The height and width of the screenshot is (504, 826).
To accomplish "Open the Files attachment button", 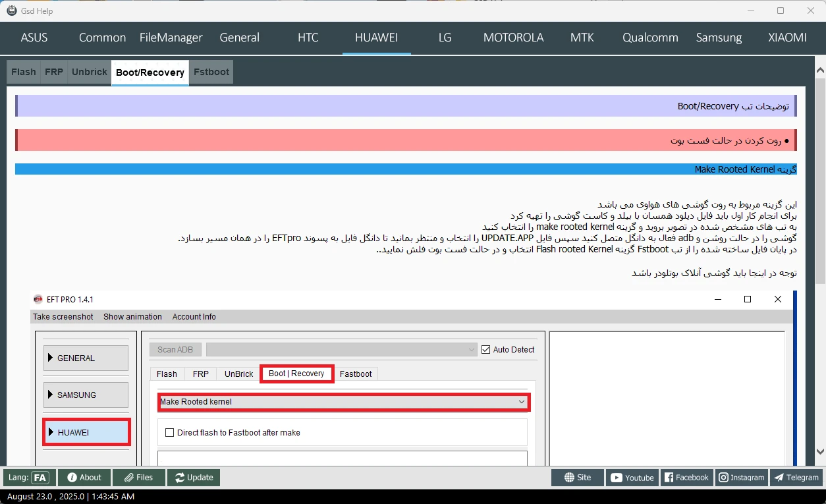I will pos(138,478).
